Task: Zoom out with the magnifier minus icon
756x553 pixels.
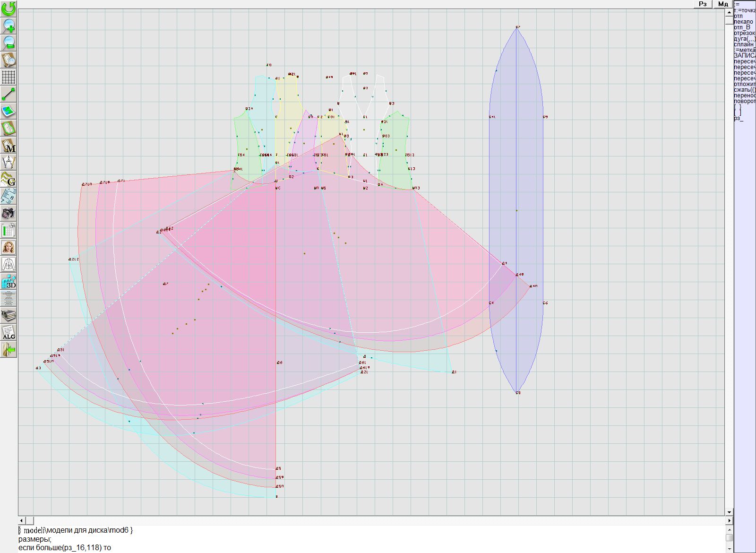Action: pos(9,43)
